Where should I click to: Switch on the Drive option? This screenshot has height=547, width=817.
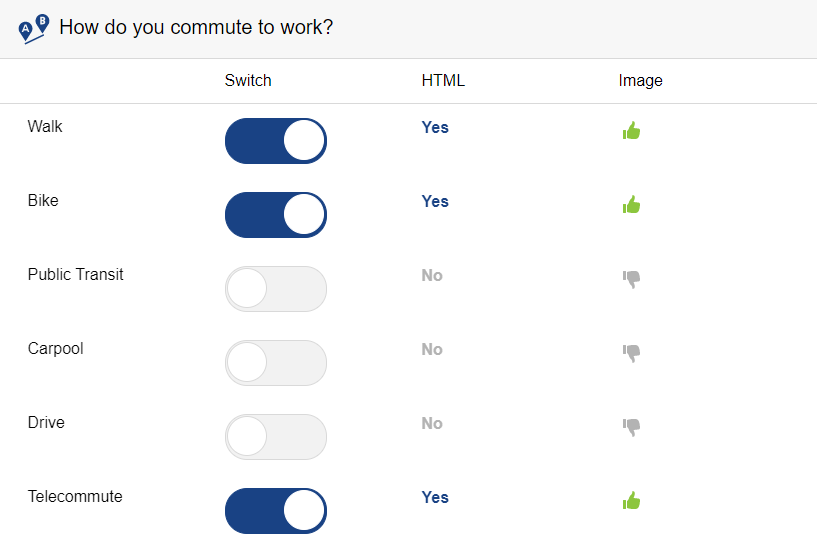point(276,437)
